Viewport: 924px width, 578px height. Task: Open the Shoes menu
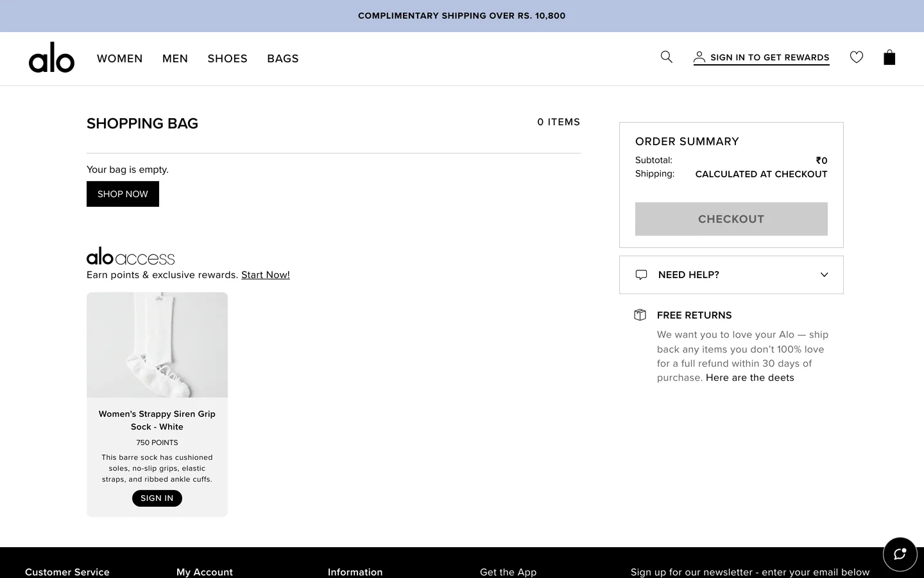click(x=228, y=58)
